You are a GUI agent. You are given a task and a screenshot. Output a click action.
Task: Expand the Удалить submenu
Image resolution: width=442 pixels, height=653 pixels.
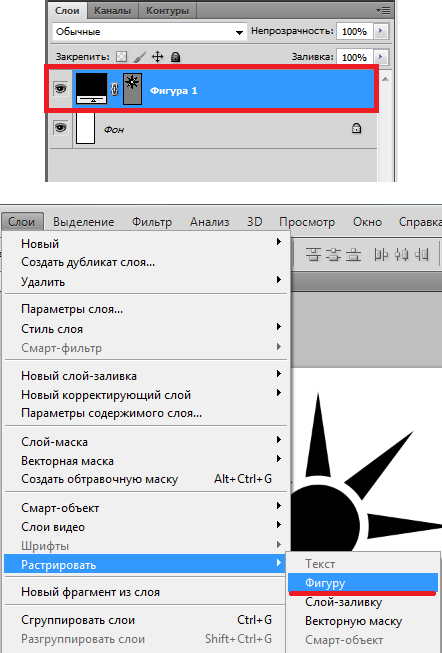pyautogui.click(x=279, y=279)
